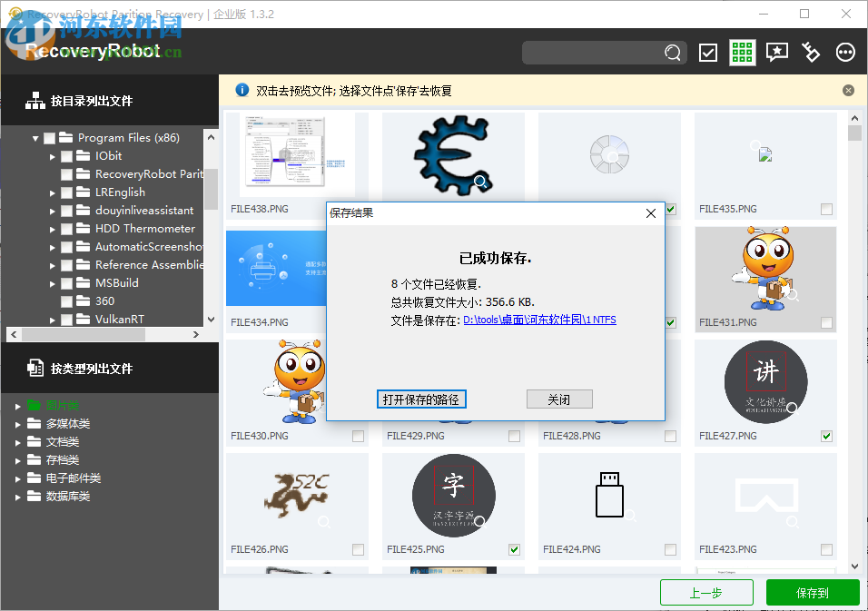Click the select-all checkmark icon in toolbar
868x611 pixels.
[708, 52]
